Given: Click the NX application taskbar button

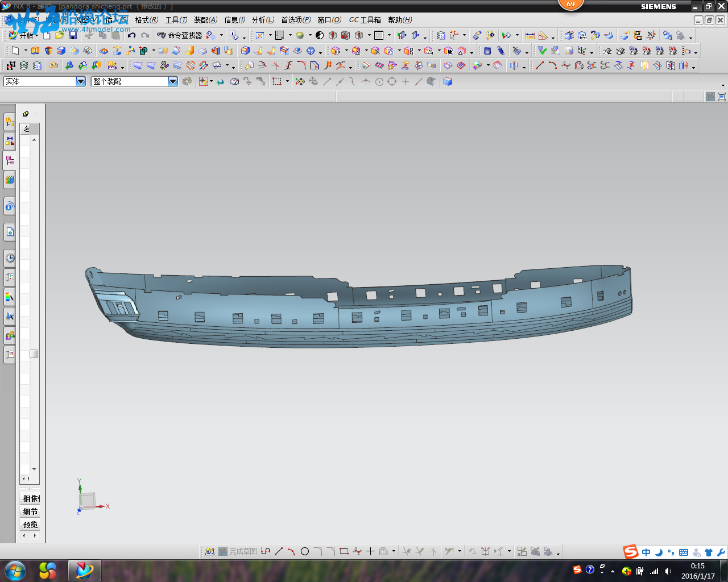Looking at the screenshot, I should click(84, 570).
